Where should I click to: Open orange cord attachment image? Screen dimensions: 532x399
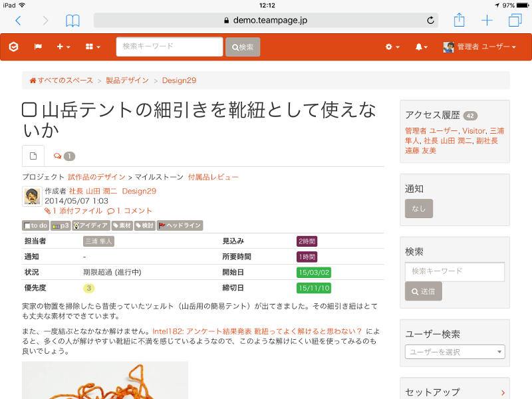pyautogui.click(x=105, y=380)
